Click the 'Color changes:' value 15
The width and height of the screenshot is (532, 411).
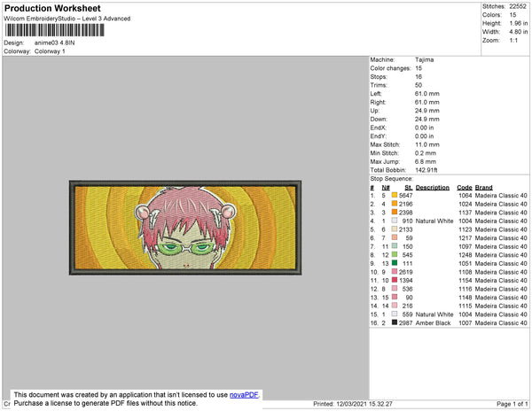(x=419, y=68)
